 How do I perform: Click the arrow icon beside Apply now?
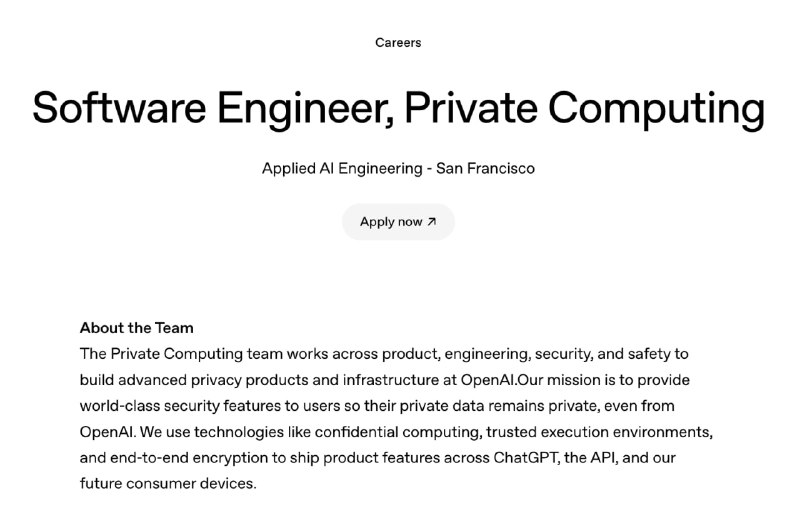pos(431,222)
